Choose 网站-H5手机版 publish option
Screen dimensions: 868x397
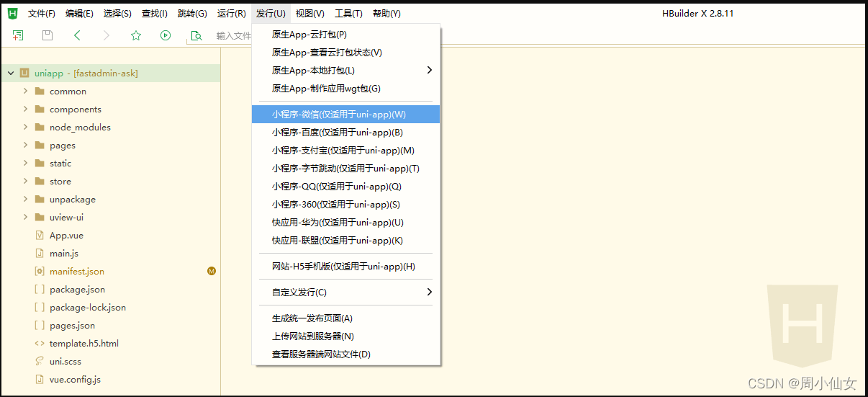click(345, 267)
